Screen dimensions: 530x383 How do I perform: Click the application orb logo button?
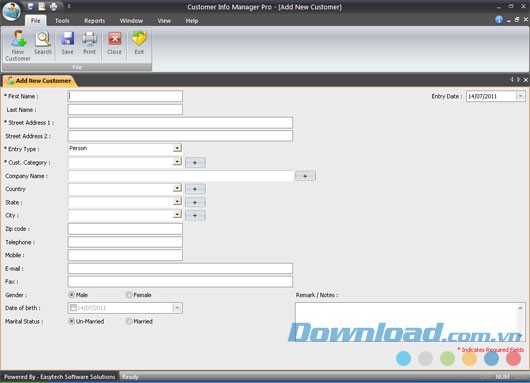[11, 11]
